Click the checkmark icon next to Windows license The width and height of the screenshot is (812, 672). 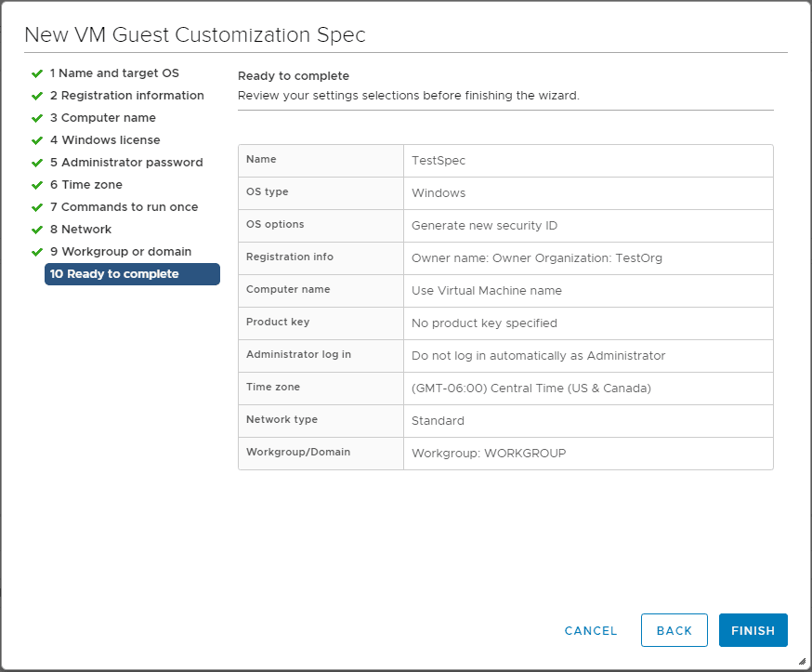coord(37,140)
